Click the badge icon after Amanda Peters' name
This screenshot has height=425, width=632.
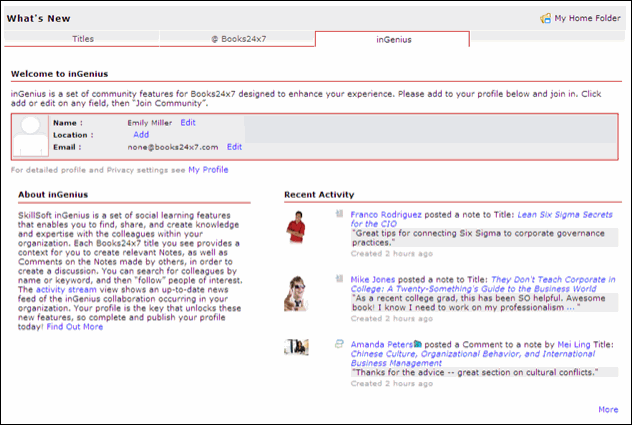pos(418,344)
